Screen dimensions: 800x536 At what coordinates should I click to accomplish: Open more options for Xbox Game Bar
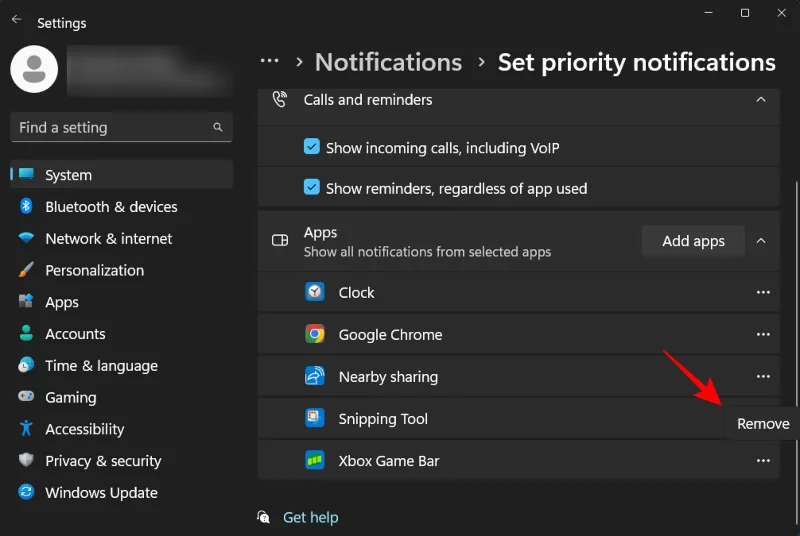point(763,461)
